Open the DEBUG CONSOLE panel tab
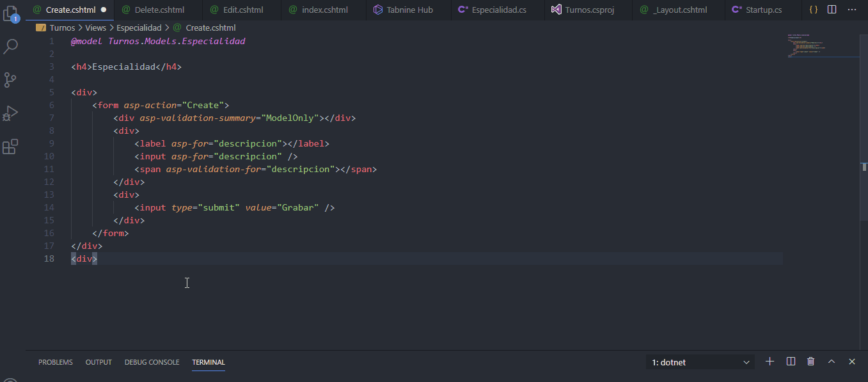Viewport: 868px width, 382px height. 152,362
